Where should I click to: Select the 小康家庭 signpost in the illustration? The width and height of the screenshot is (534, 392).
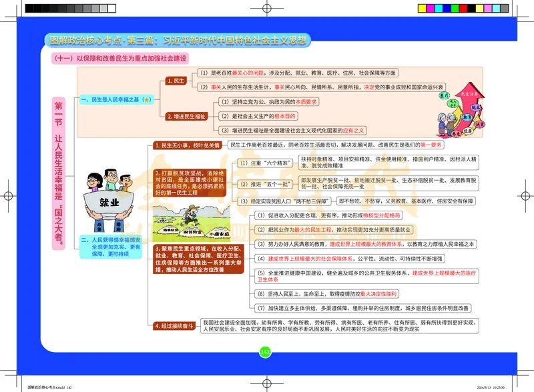pos(220,233)
